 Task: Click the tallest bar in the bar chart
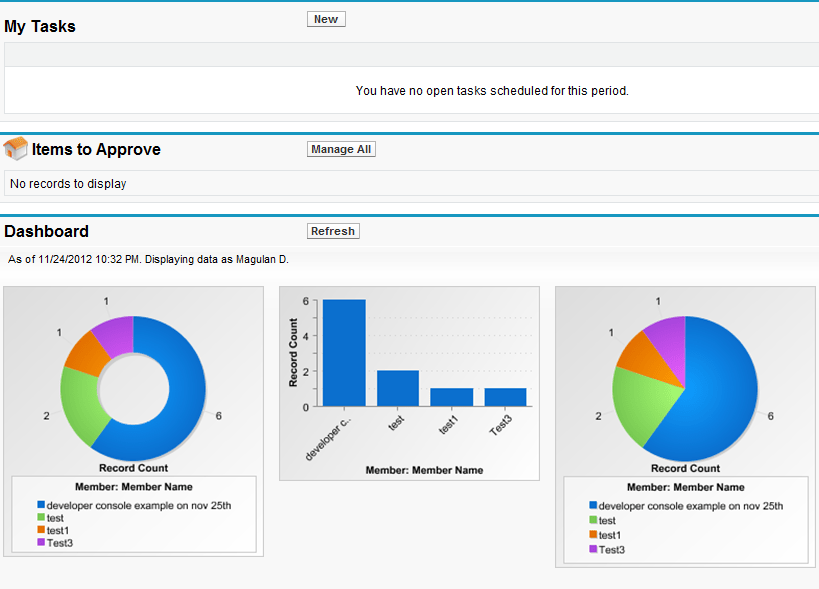pyautogui.click(x=344, y=353)
